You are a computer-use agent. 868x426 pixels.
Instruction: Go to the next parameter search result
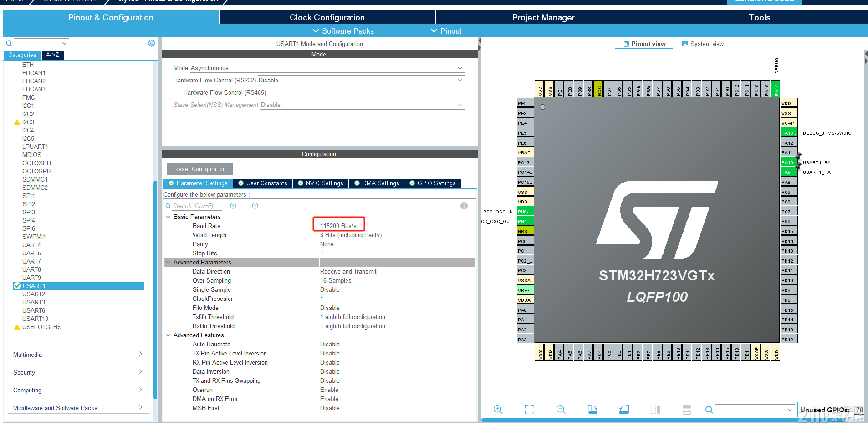(x=255, y=206)
